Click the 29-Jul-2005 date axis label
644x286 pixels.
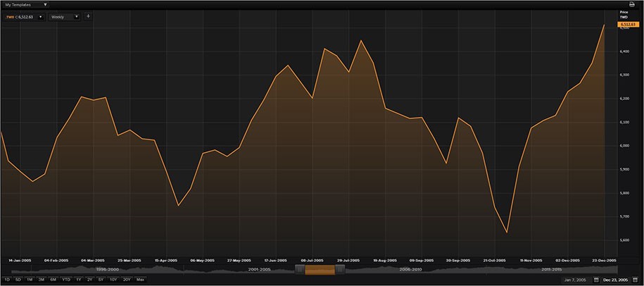(x=348, y=261)
